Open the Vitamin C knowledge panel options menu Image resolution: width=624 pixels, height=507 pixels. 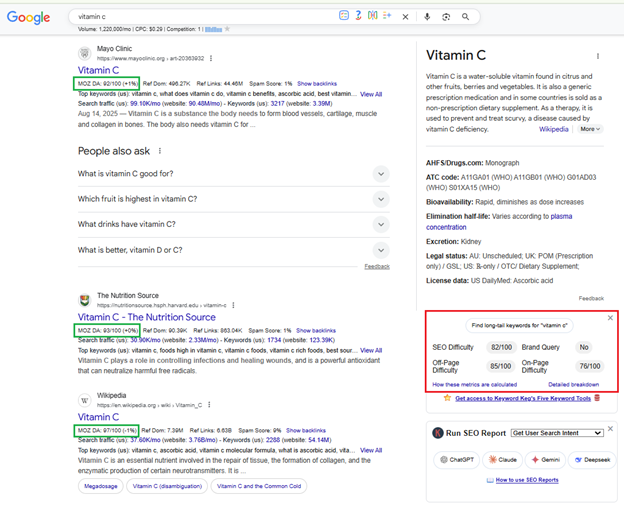pos(598,56)
